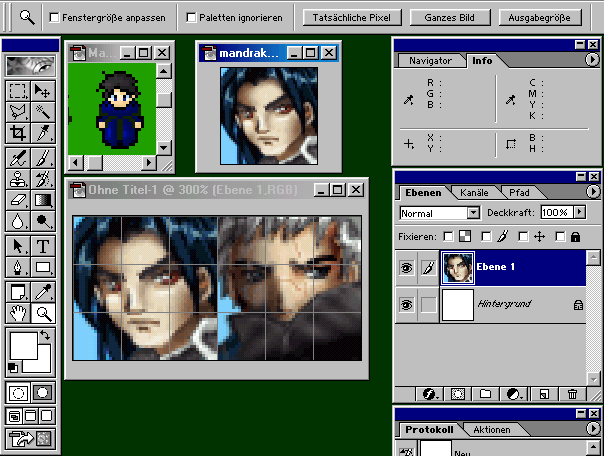This screenshot has height=456, width=604.
Task: Select the Rectangle shape tool
Action: [x=43, y=267]
